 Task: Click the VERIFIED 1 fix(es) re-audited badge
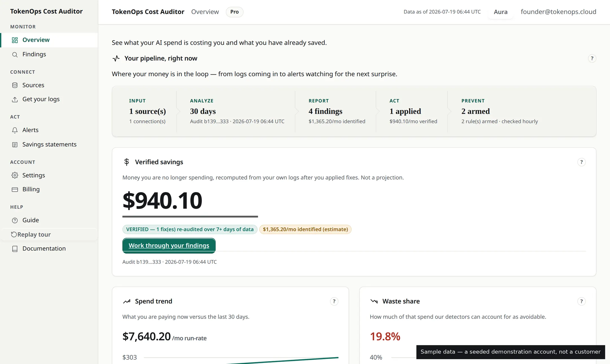pyautogui.click(x=190, y=229)
